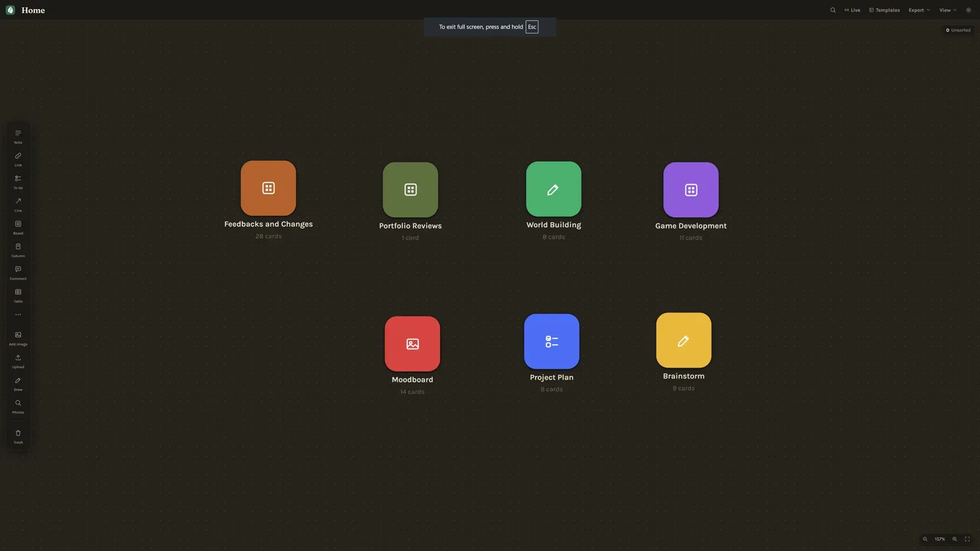Zoom in the canvas
This screenshot has width=980, height=551.
coord(954,539)
